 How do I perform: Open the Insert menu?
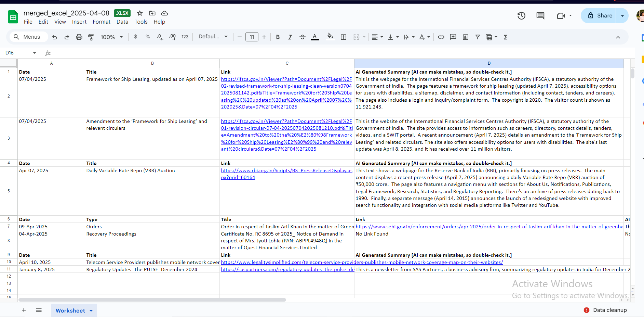(79, 22)
